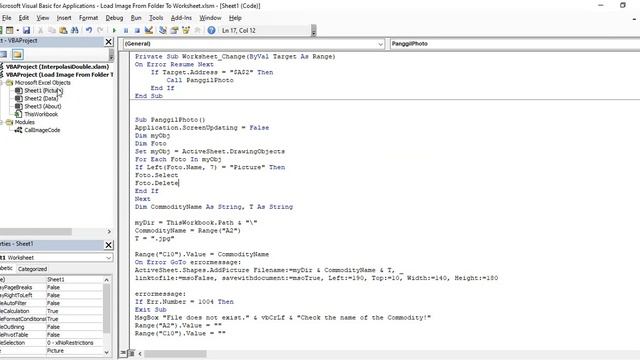Switch code pane to Full Module View

(x=131, y=353)
